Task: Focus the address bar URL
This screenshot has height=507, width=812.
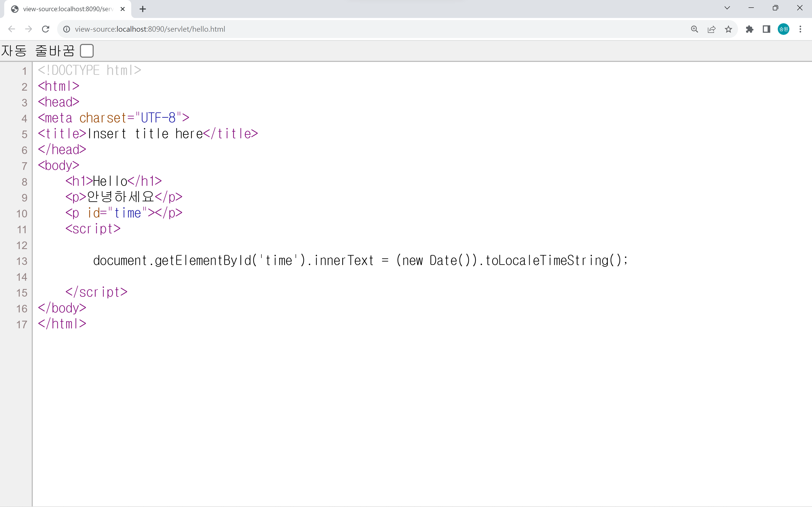Action: [x=150, y=29]
